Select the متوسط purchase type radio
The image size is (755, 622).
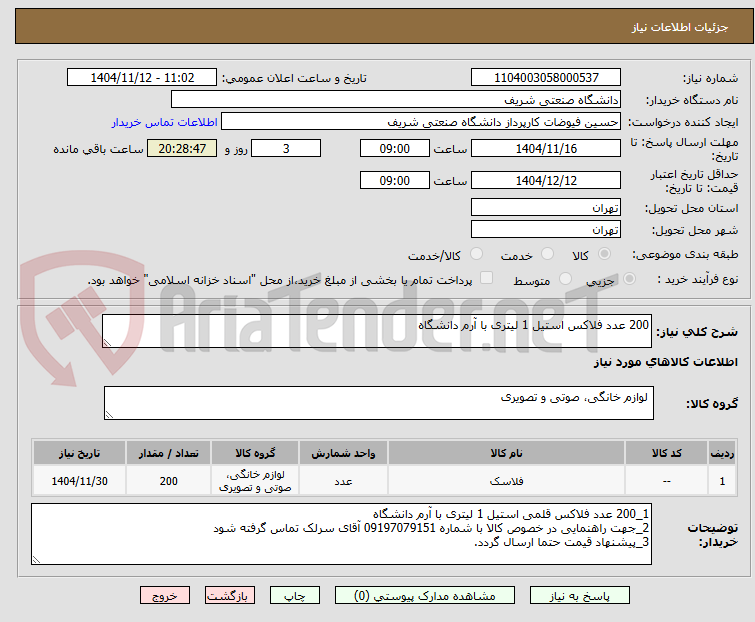tap(565, 278)
